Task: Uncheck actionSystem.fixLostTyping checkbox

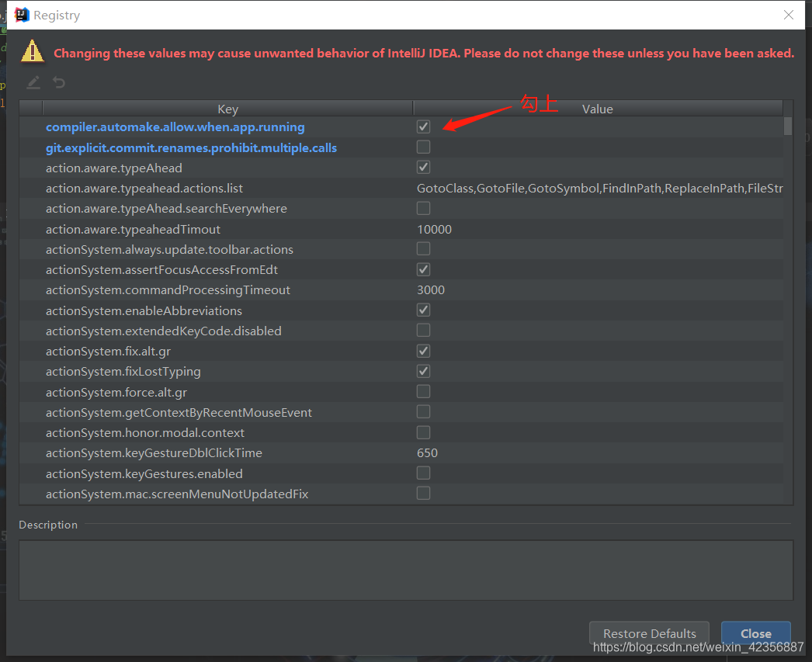Action: (423, 371)
